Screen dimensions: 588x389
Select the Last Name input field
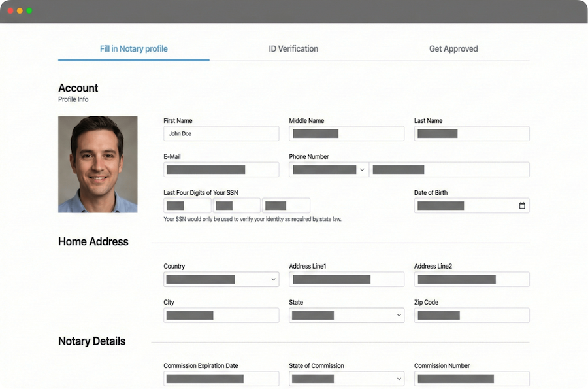[x=472, y=133]
